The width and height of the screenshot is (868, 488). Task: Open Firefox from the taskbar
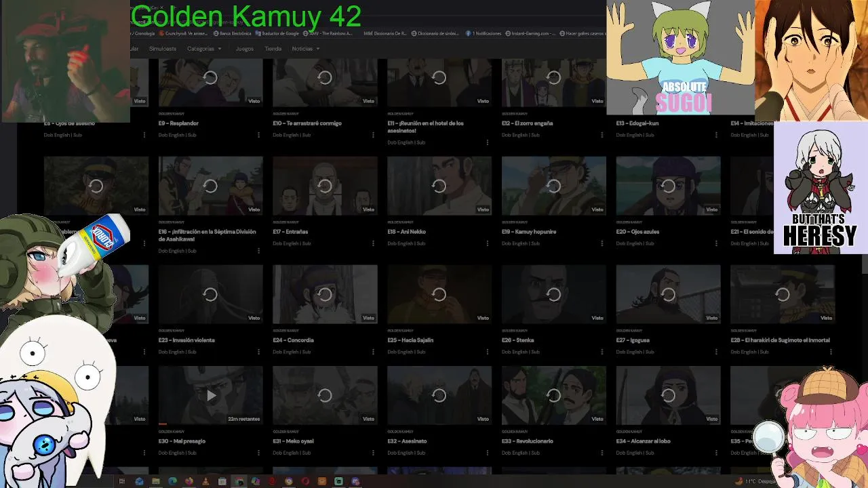189,481
